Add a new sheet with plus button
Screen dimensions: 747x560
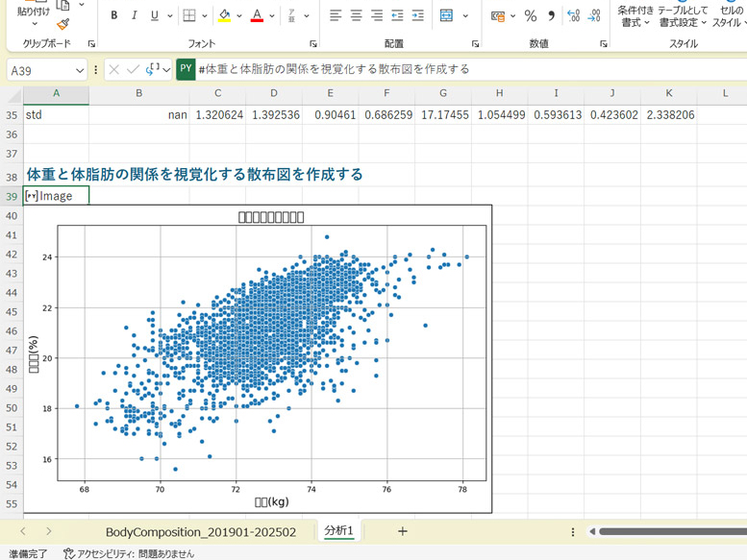[403, 531]
